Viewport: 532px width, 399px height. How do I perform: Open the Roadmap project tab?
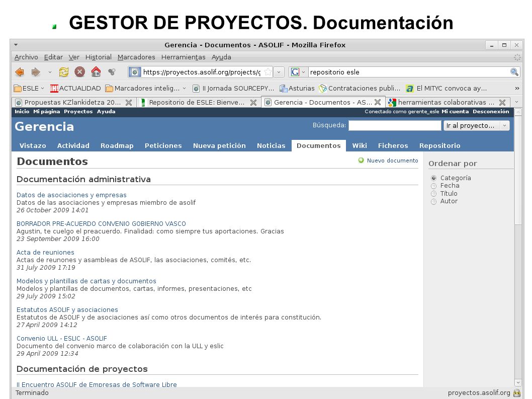click(117, 146)
